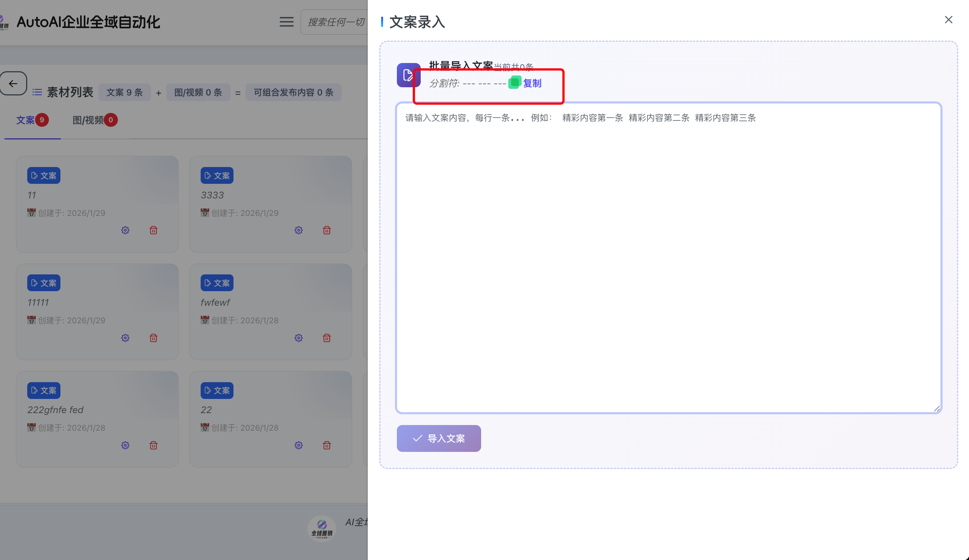Click the 导入文案 button
This screenshot has height=560, width=969.
tap(439, 438)
